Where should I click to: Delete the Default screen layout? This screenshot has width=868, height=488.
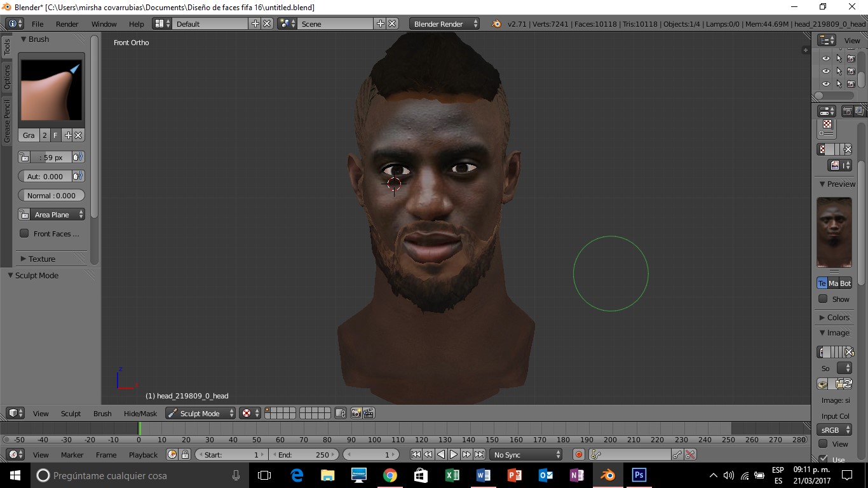(267, 24)
